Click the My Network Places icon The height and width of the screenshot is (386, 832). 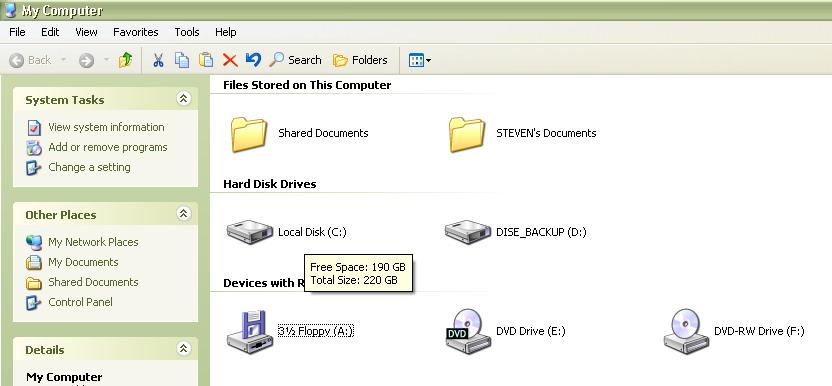(x=34, y=243)
